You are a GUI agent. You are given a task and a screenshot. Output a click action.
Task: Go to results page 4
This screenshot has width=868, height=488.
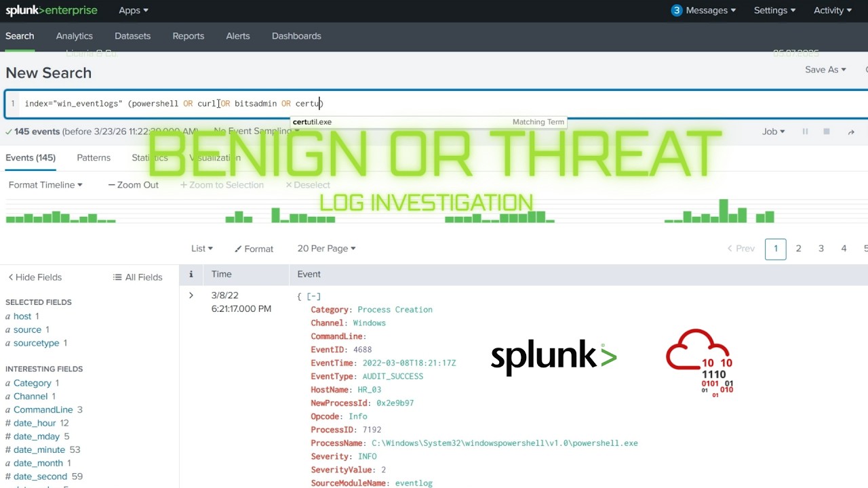click(844, 249)
